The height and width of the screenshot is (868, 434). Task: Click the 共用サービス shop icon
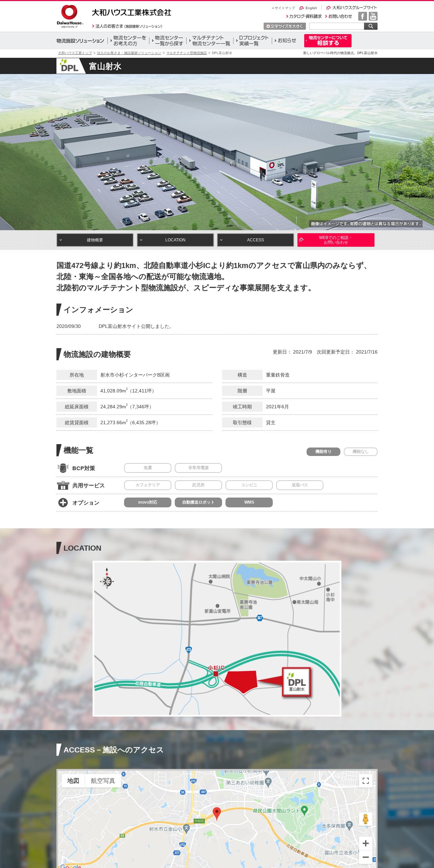63,485
